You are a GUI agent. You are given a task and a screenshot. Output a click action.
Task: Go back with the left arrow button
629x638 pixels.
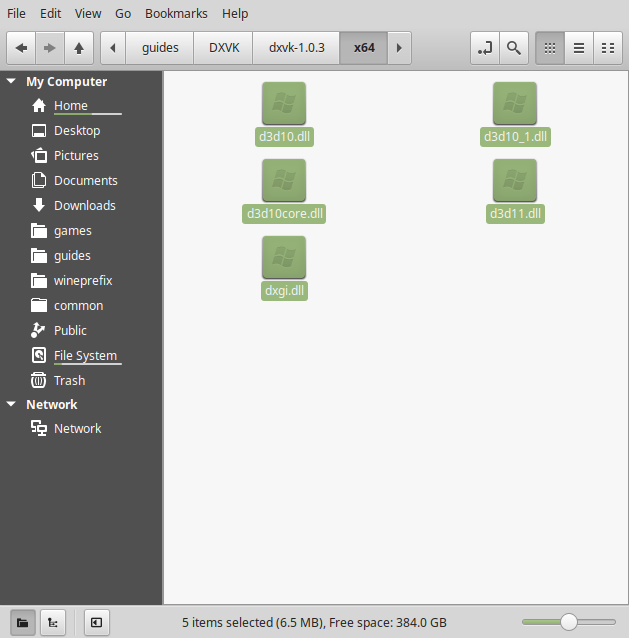point(21,48)
